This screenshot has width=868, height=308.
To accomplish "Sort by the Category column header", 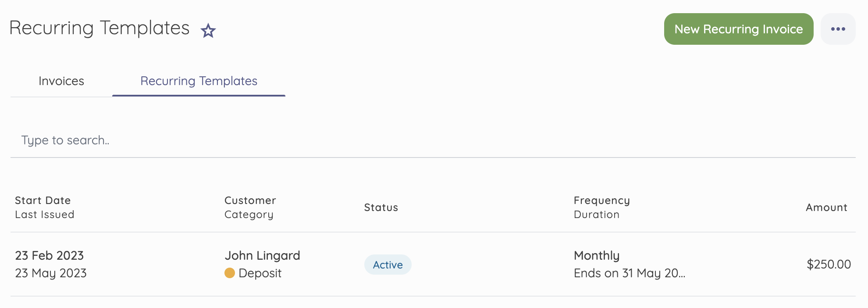I will [x=249, y=215].
